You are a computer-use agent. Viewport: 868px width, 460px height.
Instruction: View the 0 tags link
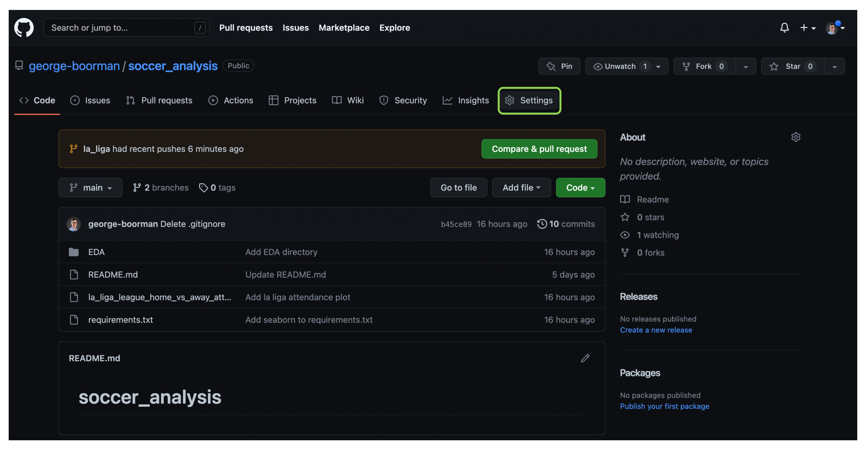click(x=217, y=188)
